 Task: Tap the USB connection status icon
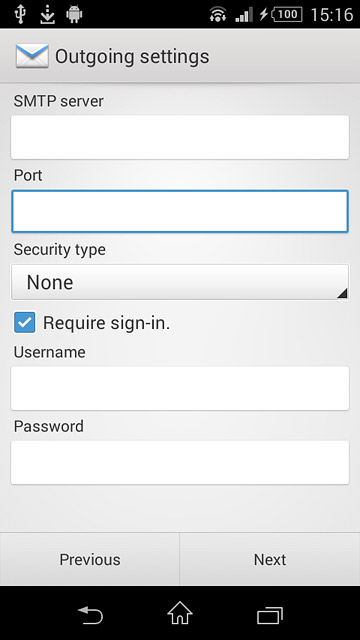click(x=20, y=14)
